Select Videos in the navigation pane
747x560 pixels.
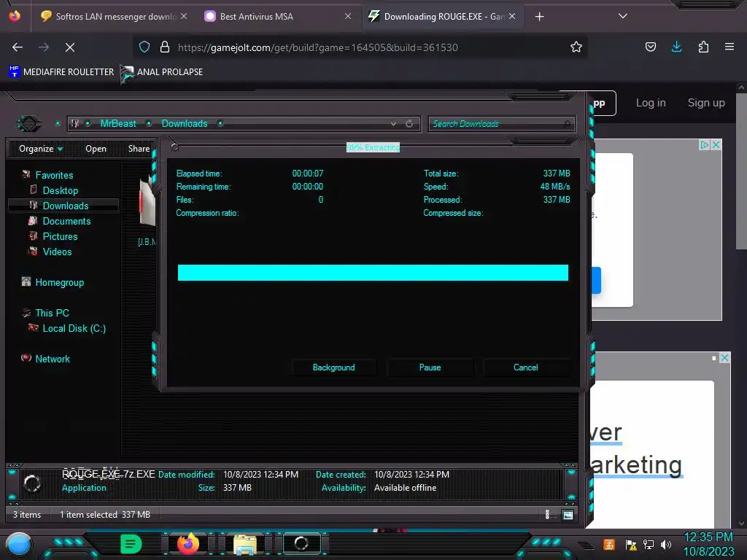click(57, 252)
